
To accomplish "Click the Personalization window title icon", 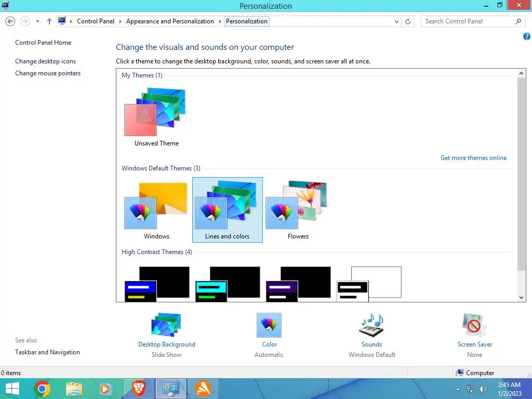I will (5, 5).
